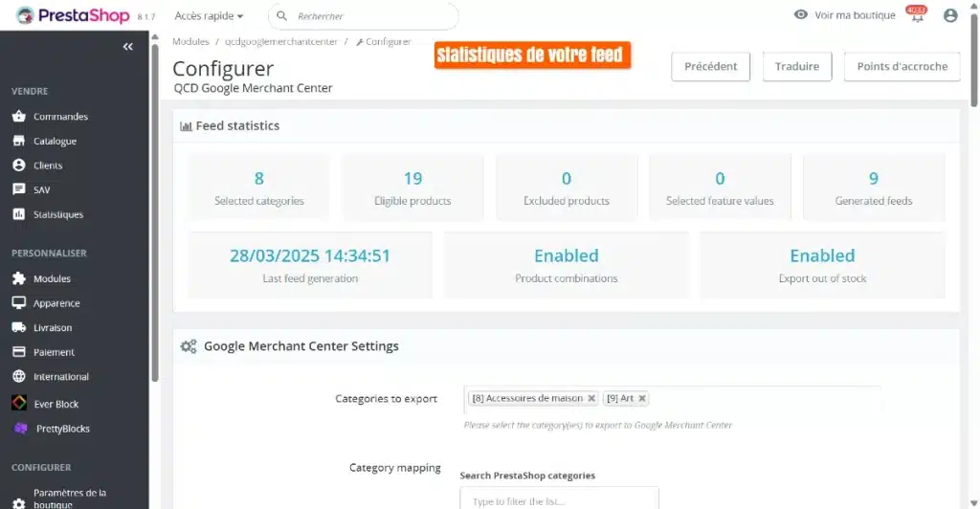Image resolution: width=980 pixels, height=509 pixels.
Task: Remove the Art category tag
Action: pyautogui.click(x=642, y=398)
